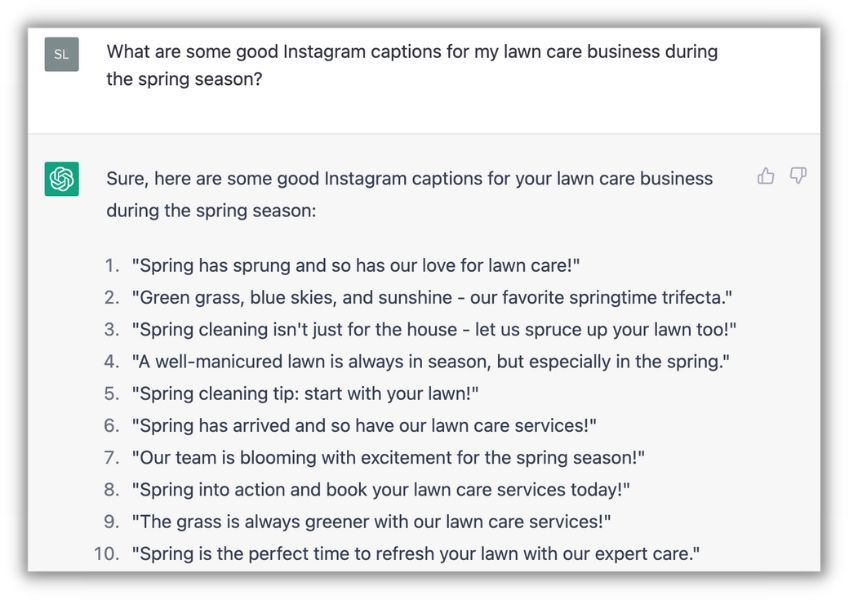Click "during the spring season:" in the reply
Viewport: 848px width, 600px height.
211,210
